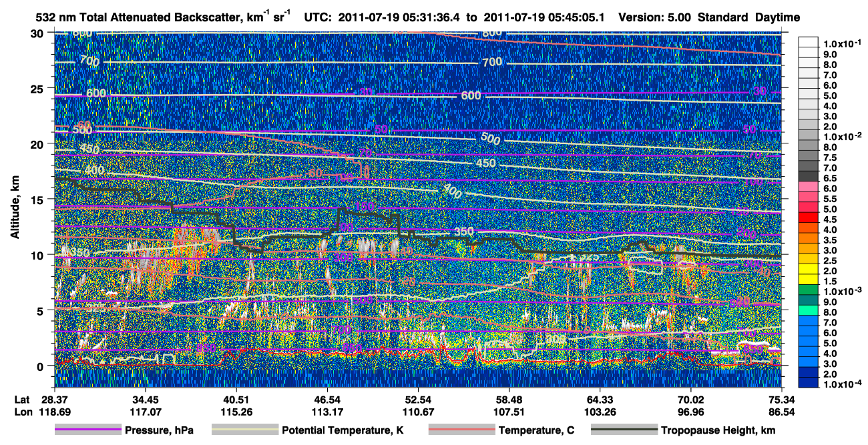Click longitude value 117.07
Image resolution: width=868 pixels, height=445 pixels.
pos(144,412)
